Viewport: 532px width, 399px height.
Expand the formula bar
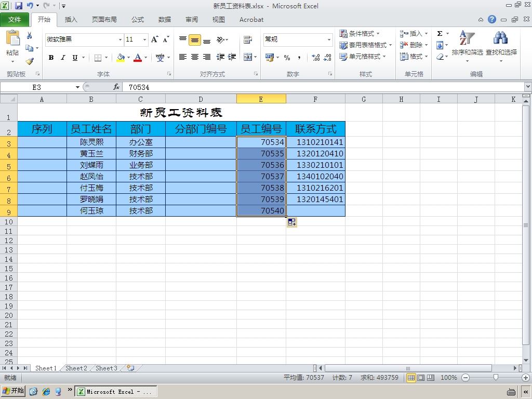pos(528,87)
